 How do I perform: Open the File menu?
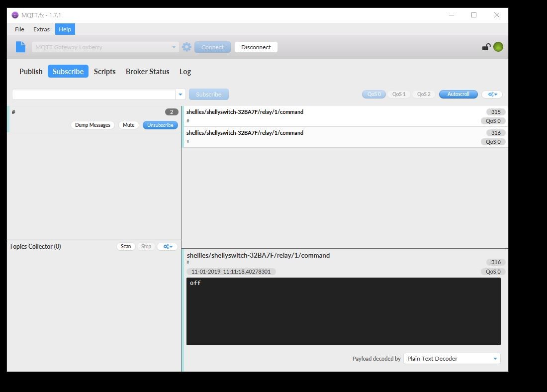(19, 29)
